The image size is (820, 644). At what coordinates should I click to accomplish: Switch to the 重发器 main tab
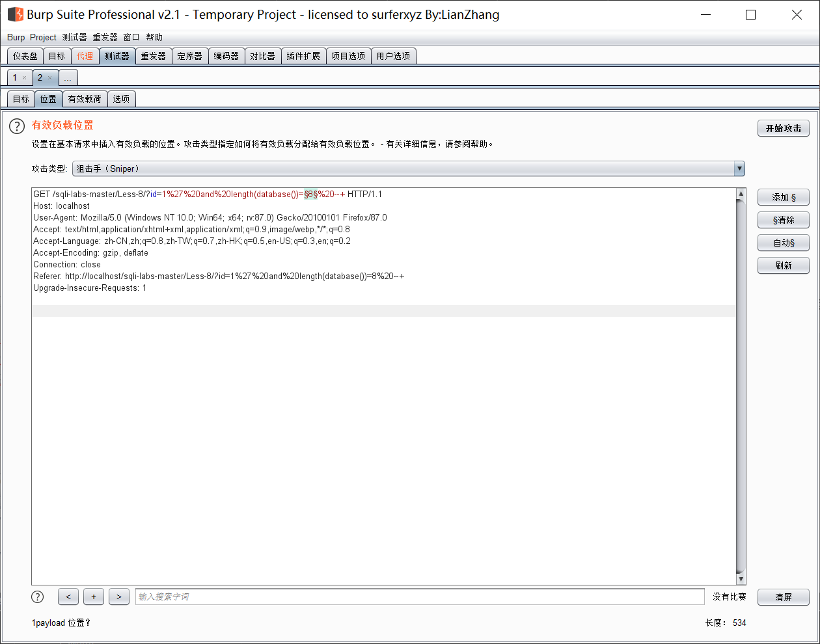click(x=154, y=56)
